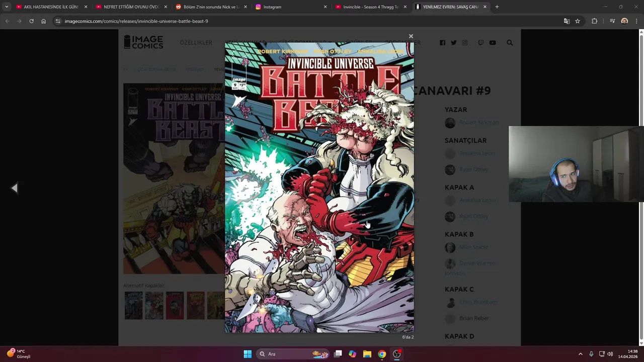Open the Google Translate icon in address bar
The height and width of the screenshot is (362, 644).
[567, 21]
